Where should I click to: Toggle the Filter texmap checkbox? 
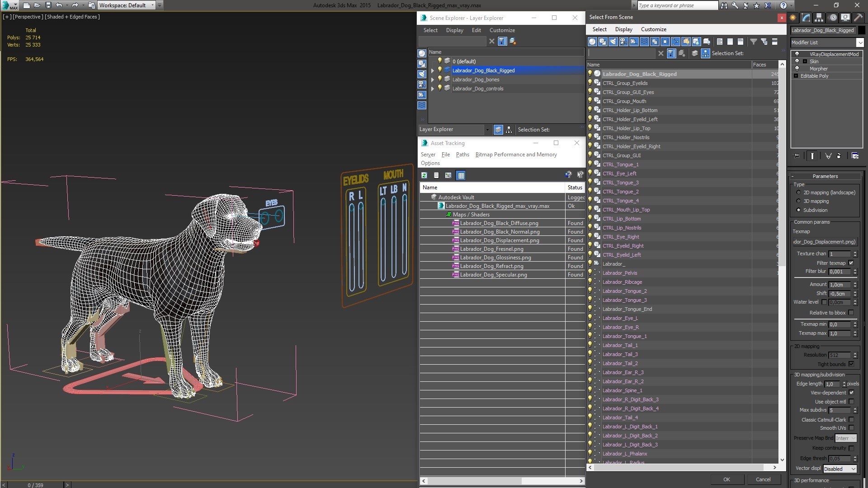851,263
